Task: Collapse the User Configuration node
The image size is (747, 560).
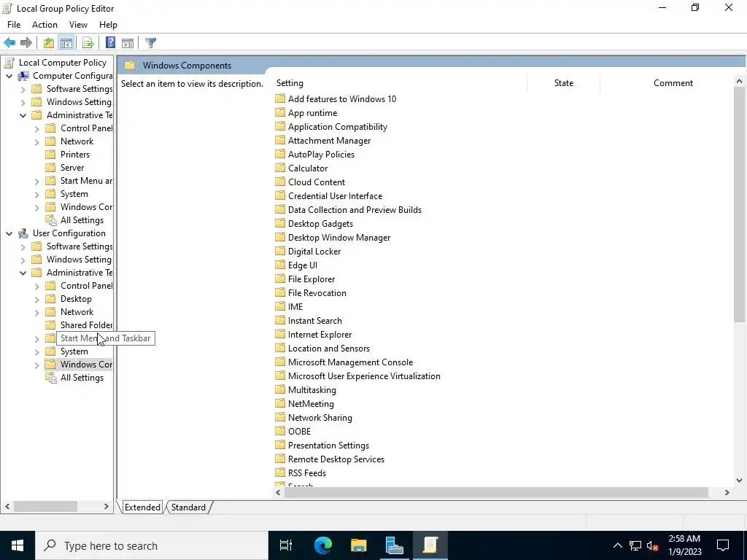Action: pos(9,233)
